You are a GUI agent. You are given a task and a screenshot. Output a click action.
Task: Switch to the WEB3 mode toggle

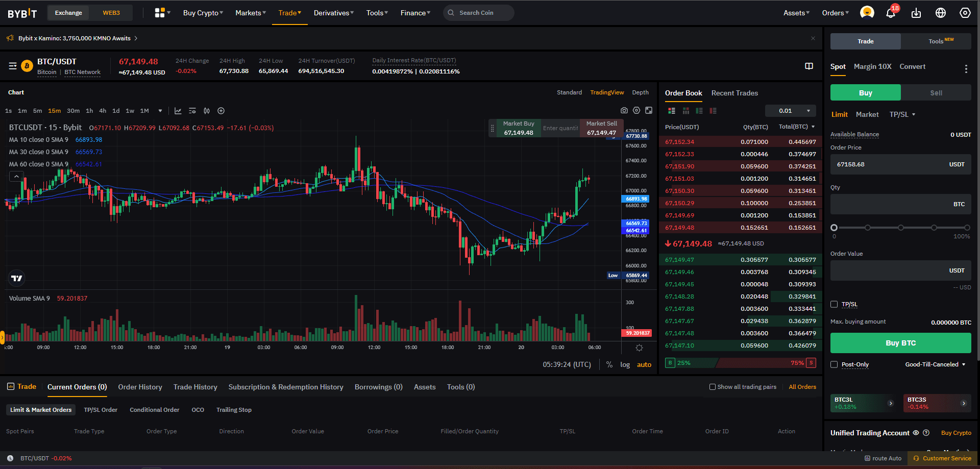(111, 13)
